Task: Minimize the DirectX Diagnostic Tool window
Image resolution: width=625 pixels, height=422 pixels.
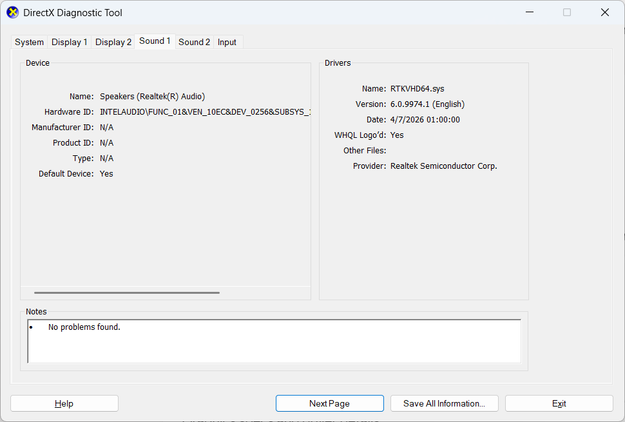Action: click(x=529, y=12)
